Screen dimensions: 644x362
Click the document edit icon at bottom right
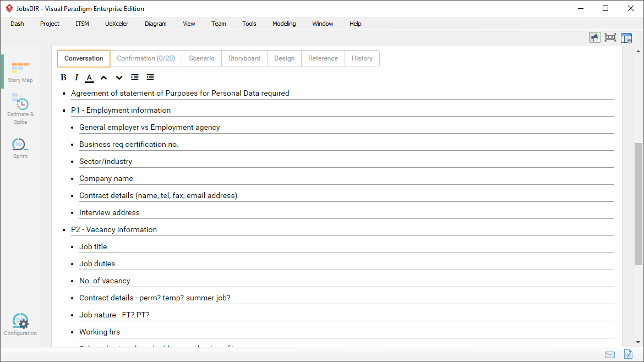click(628, 355)
